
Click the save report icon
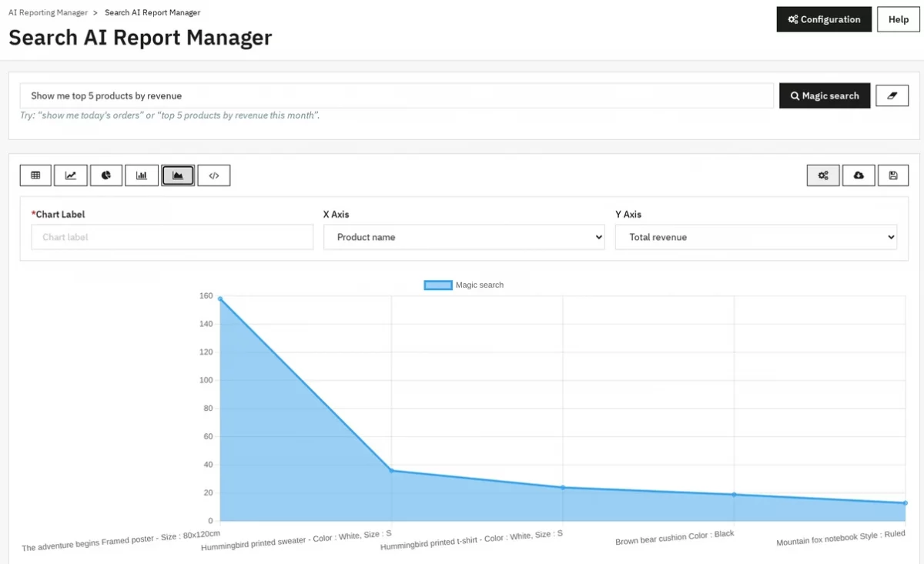tap(893, 175)
